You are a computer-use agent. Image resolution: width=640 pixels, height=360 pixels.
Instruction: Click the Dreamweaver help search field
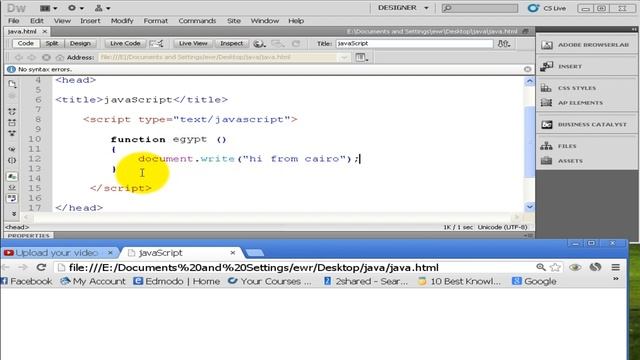480,8
